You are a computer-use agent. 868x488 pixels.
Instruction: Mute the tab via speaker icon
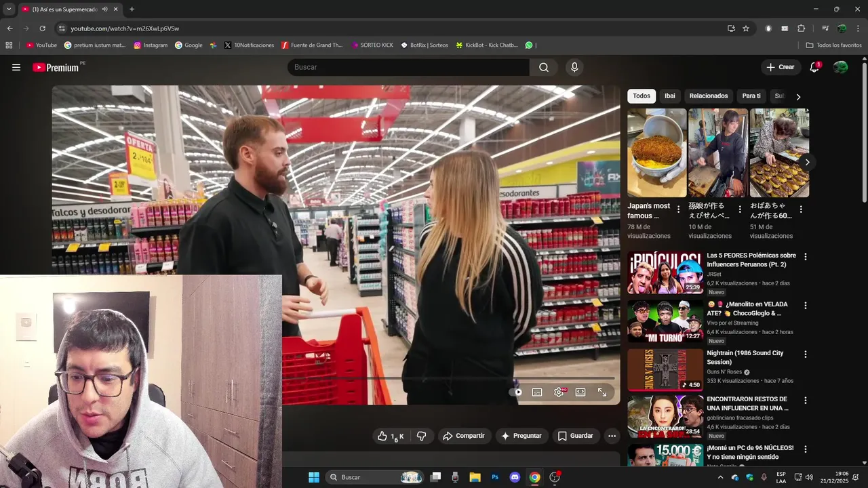(x=104, y=9)
